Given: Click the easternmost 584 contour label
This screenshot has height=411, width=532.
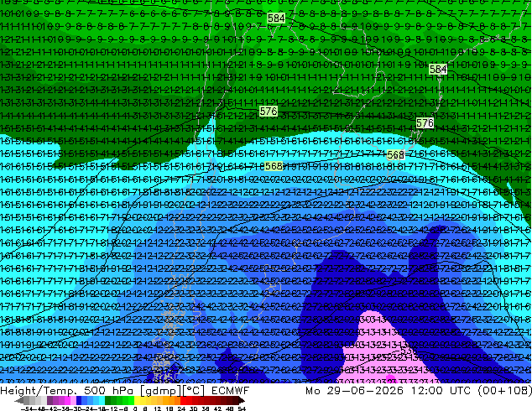Looking at the screenshot, I should click(x=438, y=70).
